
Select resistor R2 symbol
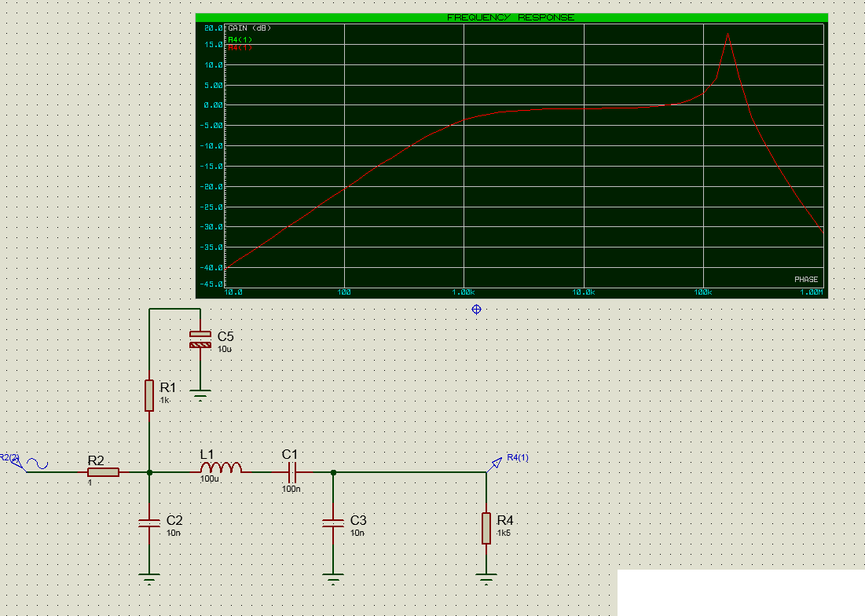coord(103,472)
